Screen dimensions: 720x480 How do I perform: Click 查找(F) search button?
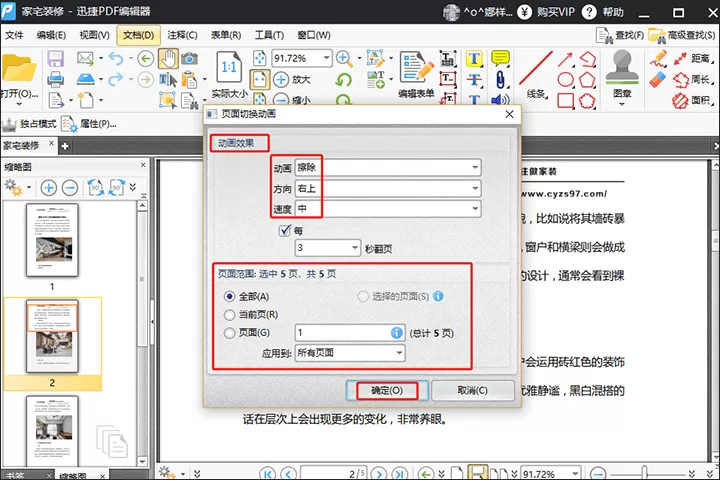point(620,35)
